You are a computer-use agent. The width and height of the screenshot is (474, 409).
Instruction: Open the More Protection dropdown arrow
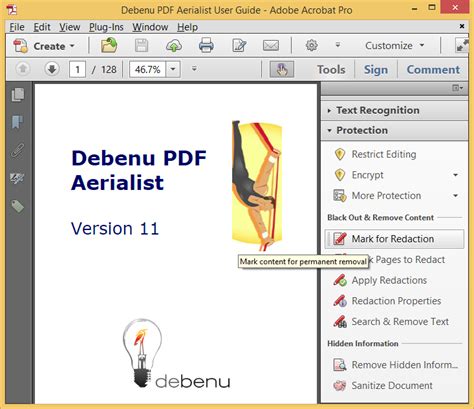click(455, 196)
